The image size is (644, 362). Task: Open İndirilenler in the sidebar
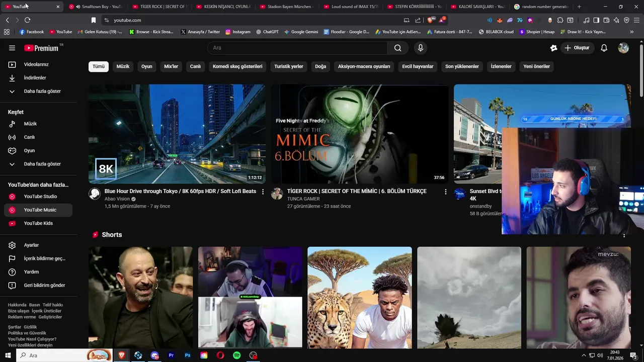pos(38,78)
